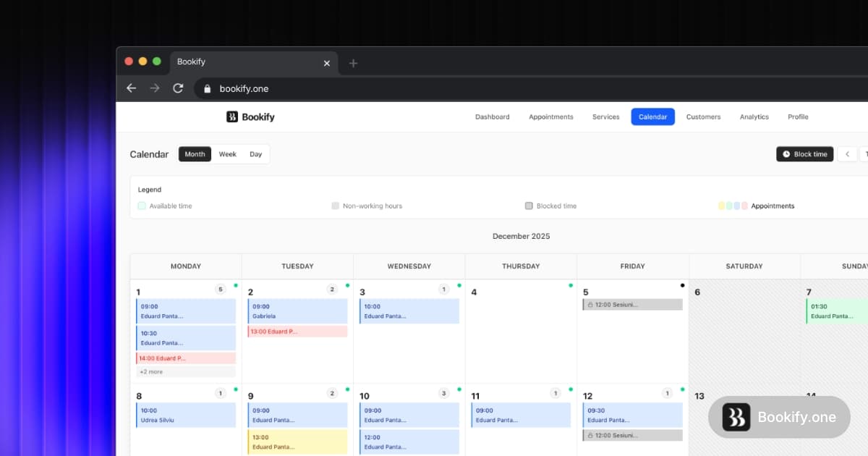Viewport: 868px width, 456px height.
Task: Click the black dot indicator on December 5
Action: (681, 285)
